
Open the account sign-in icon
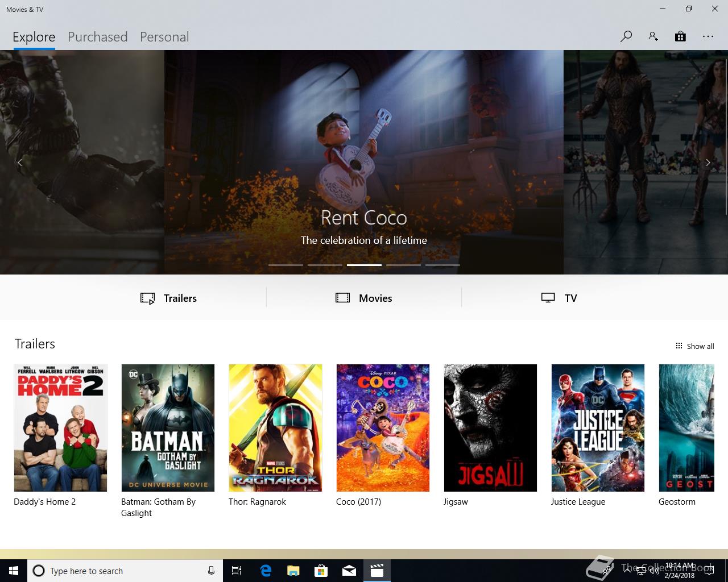tap(653, 36)
